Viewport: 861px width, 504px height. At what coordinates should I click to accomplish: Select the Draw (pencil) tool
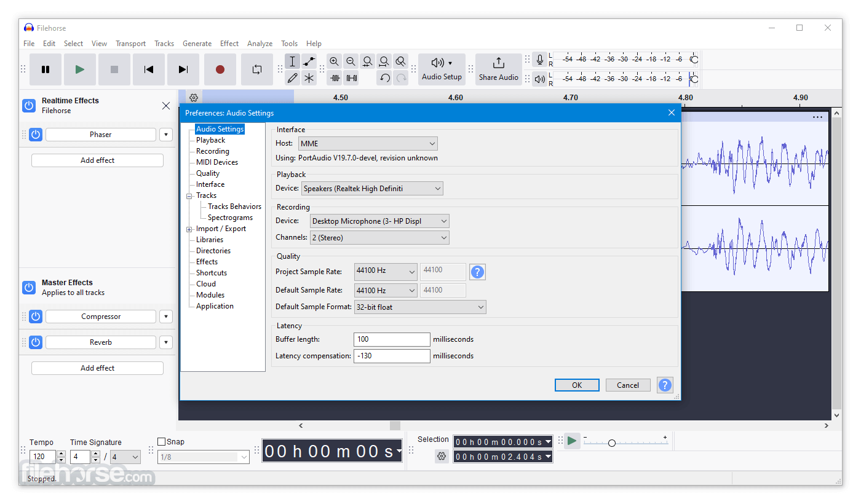click(x=293, y=78)
